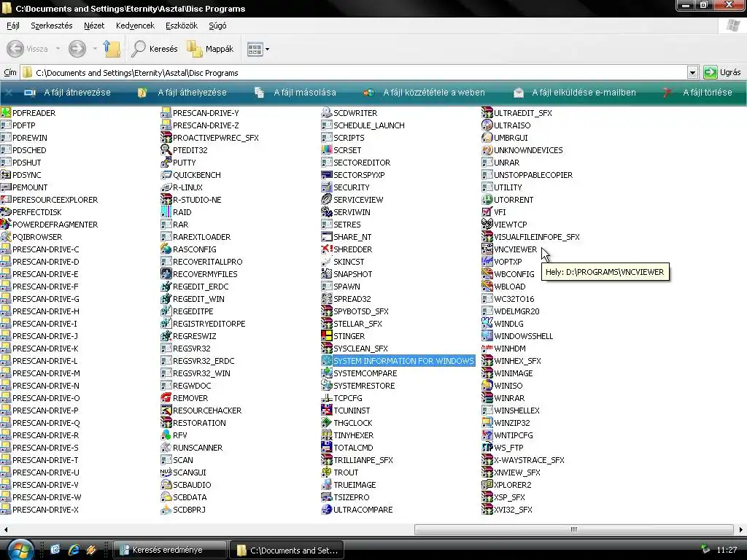
Task: Select the SHREDDER icon
Action: pos(326,249)
